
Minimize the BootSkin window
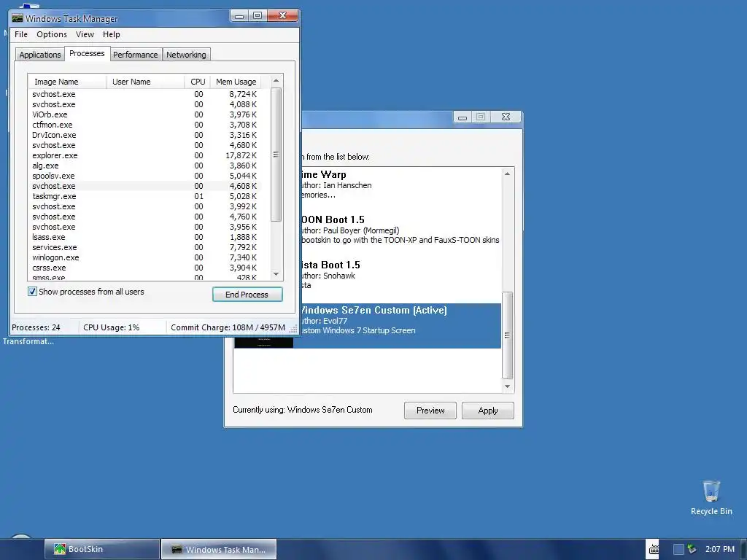462,117
